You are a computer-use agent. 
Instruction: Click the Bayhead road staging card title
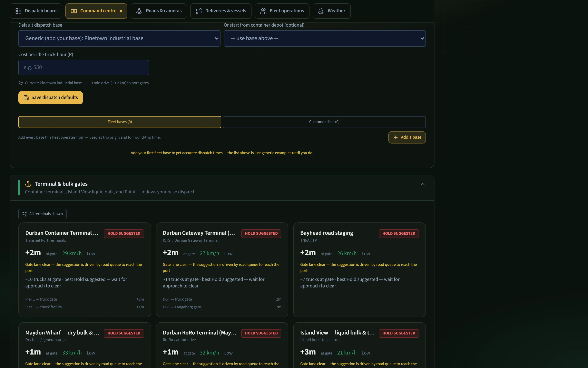[326, 233]
